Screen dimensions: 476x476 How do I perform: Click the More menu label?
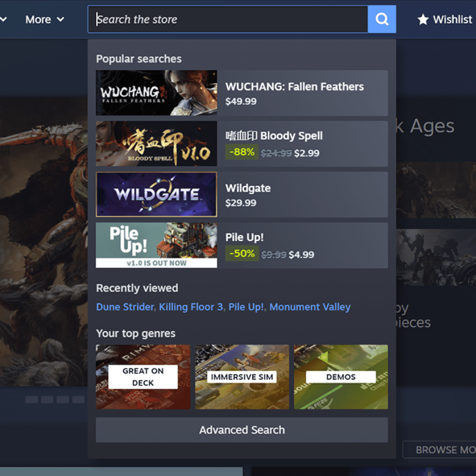click(x=38, y=19)
